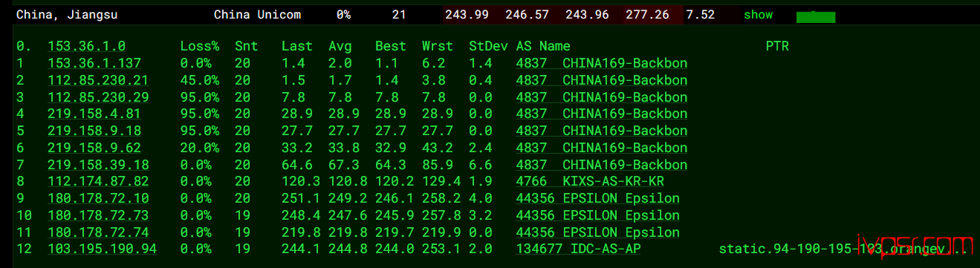Open IP link 219.158.9.62
Screen dimensions: 980x268
pyautogui.click(x=94, y=148)
